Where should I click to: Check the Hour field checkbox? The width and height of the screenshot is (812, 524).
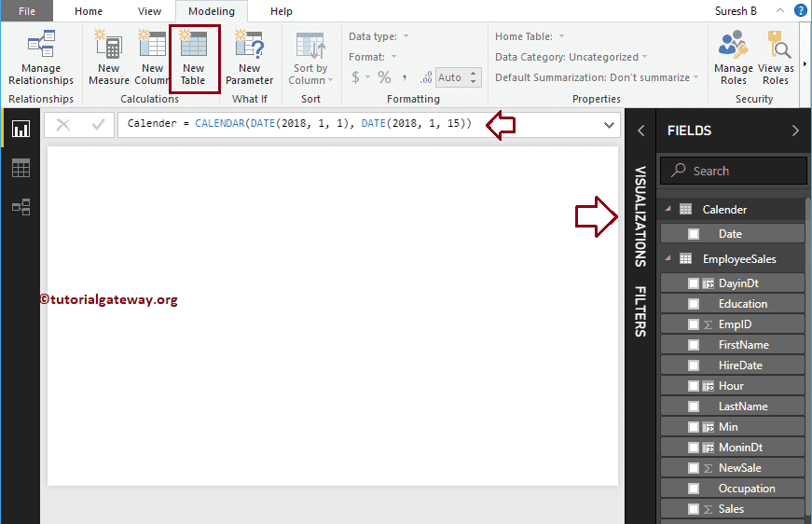pyautogui.click(x=694, y=386)
